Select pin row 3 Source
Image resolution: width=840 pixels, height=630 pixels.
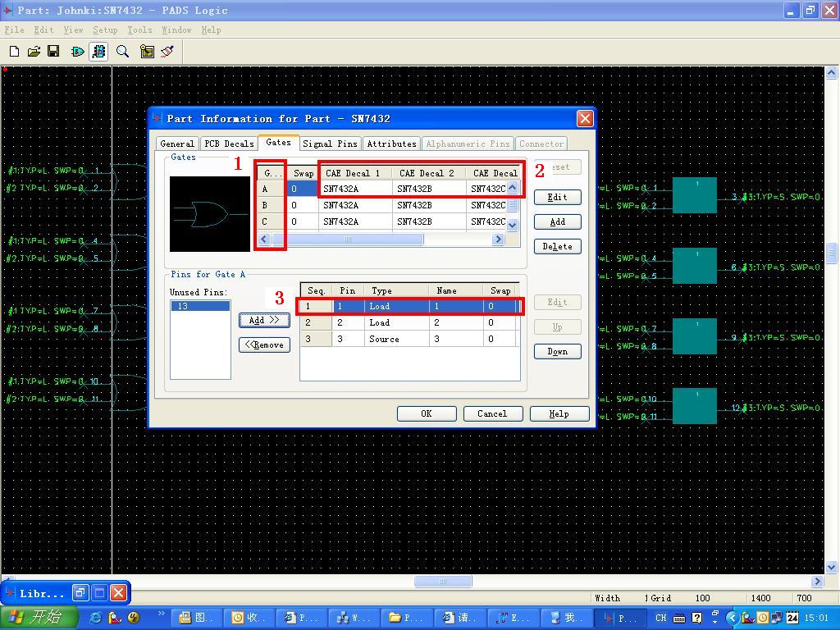pyautogui.click(x=410, y=339)
